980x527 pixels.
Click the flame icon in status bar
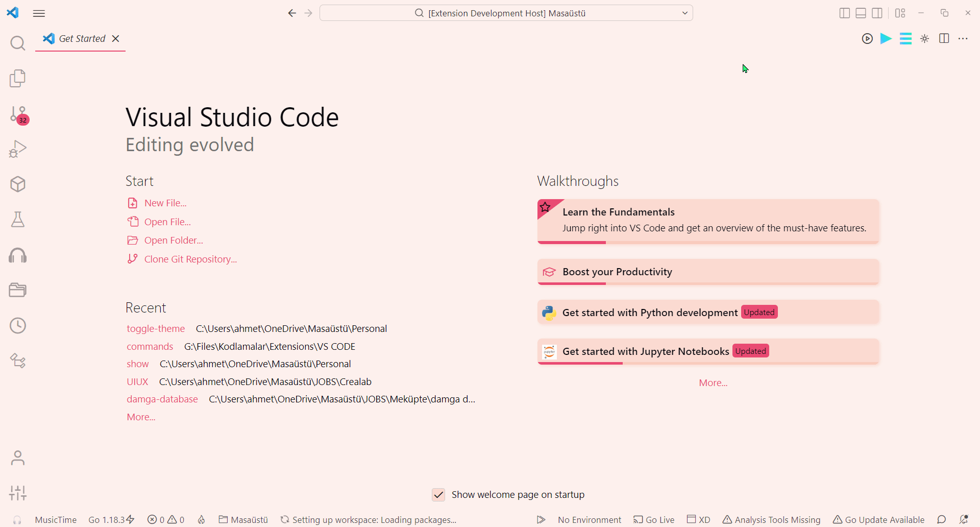coord(202,520)
